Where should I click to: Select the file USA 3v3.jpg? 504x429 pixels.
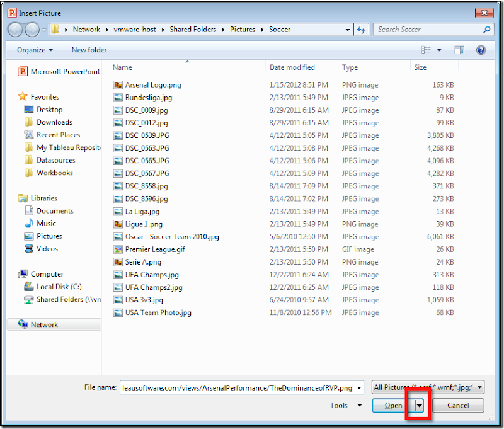tap(144, 300)
